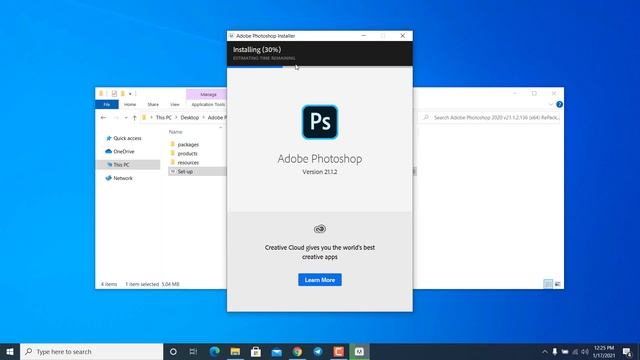Viewport: 640px width, 360px height.
Task: Click the Learn More button
Action: coord(320,280)
